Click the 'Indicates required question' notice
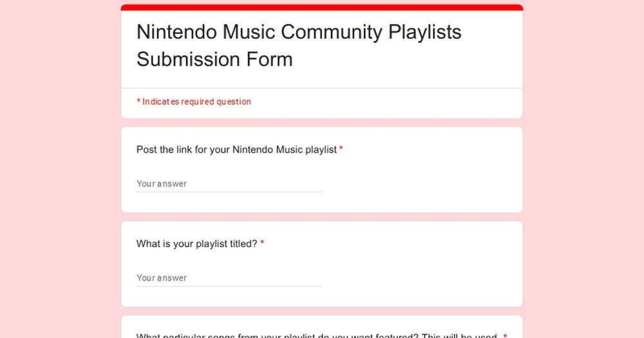 coord(194,102)
